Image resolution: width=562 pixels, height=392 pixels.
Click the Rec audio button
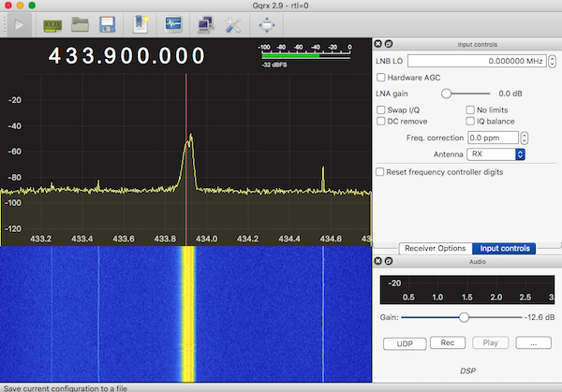[x=448, y=342]
